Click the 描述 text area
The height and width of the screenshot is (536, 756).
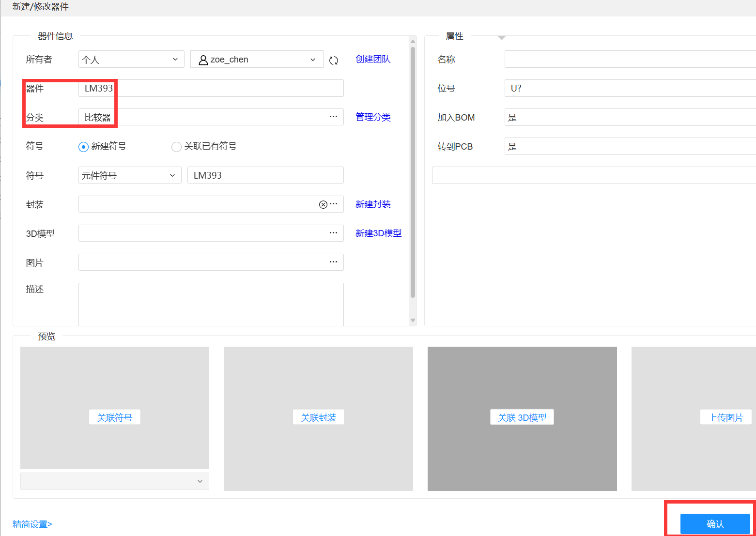tap(211, 305)
